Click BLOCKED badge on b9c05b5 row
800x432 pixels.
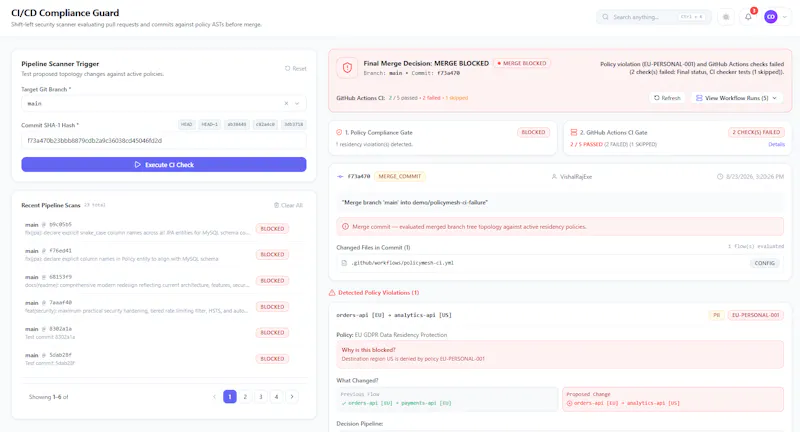click(x=272, y=229)
